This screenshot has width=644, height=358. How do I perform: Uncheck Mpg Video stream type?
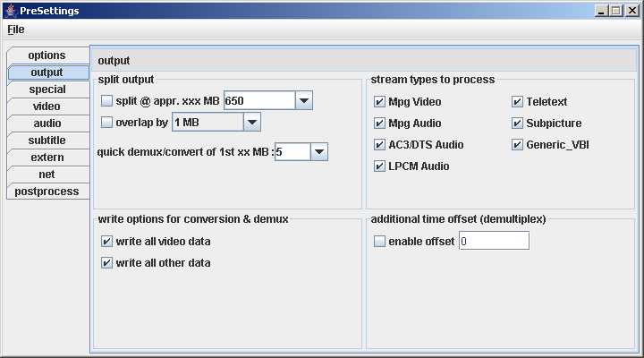coord(379,102)
